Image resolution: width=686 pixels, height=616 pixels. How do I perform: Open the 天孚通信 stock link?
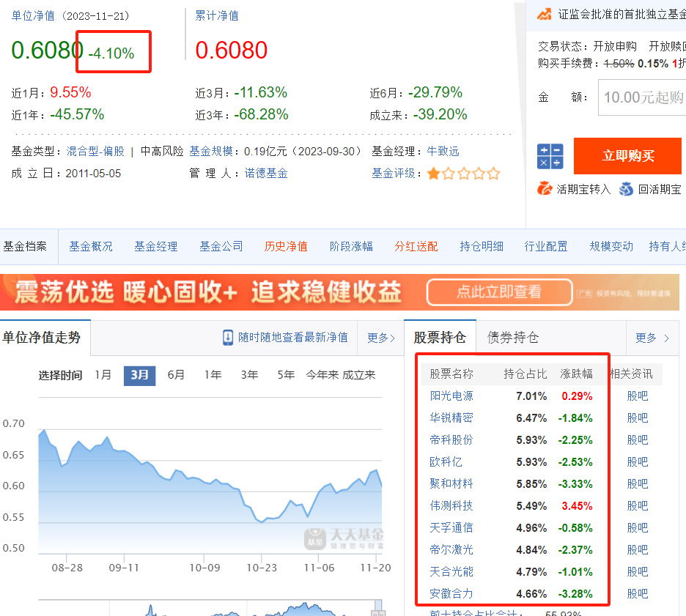click(451, 527)
